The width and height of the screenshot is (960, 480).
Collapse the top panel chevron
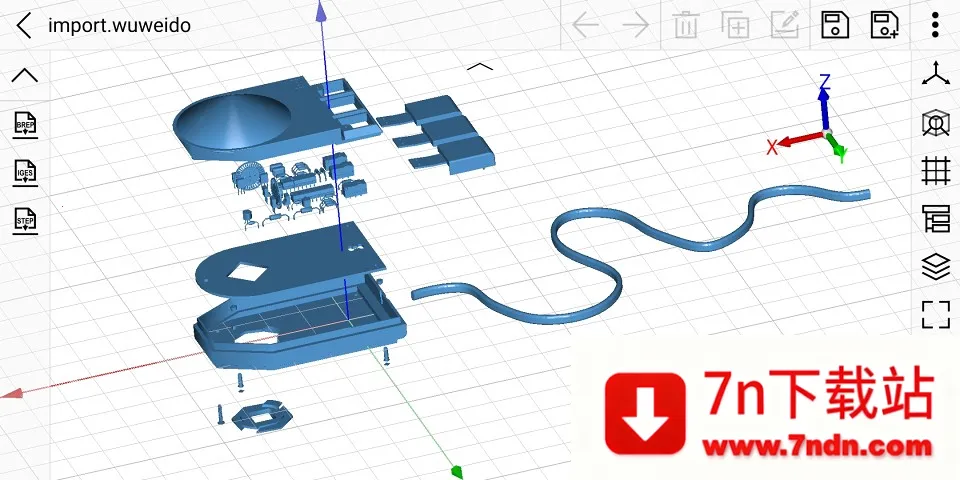[480, 67]
